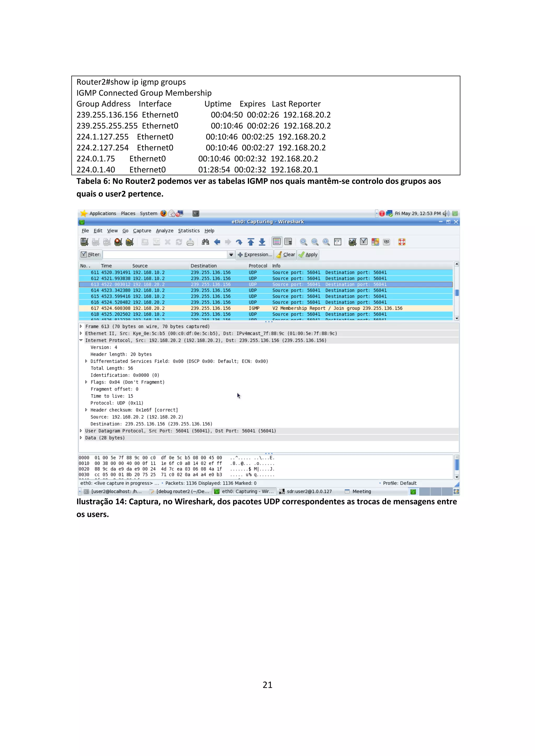Open Wireshark preferences from the toolbar
The height and width of the screenshot is (756, 535).
click(x=387, y=242)
